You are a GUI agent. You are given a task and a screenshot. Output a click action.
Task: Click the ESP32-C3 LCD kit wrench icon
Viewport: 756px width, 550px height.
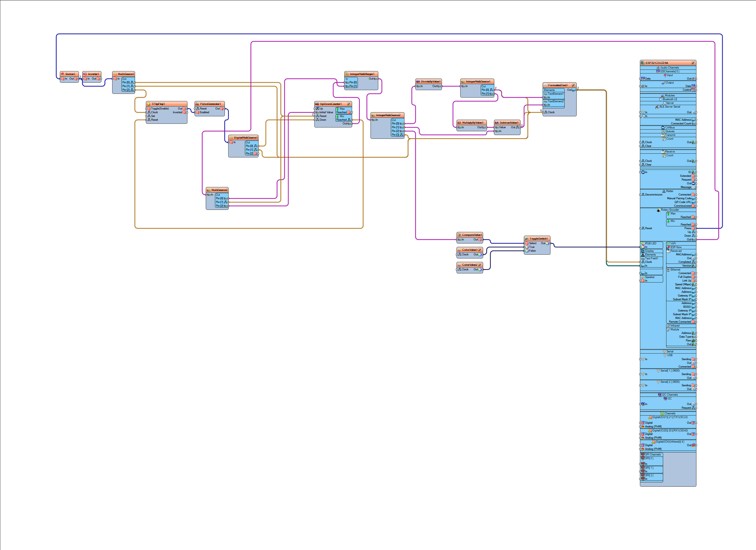tap(693, 63)
